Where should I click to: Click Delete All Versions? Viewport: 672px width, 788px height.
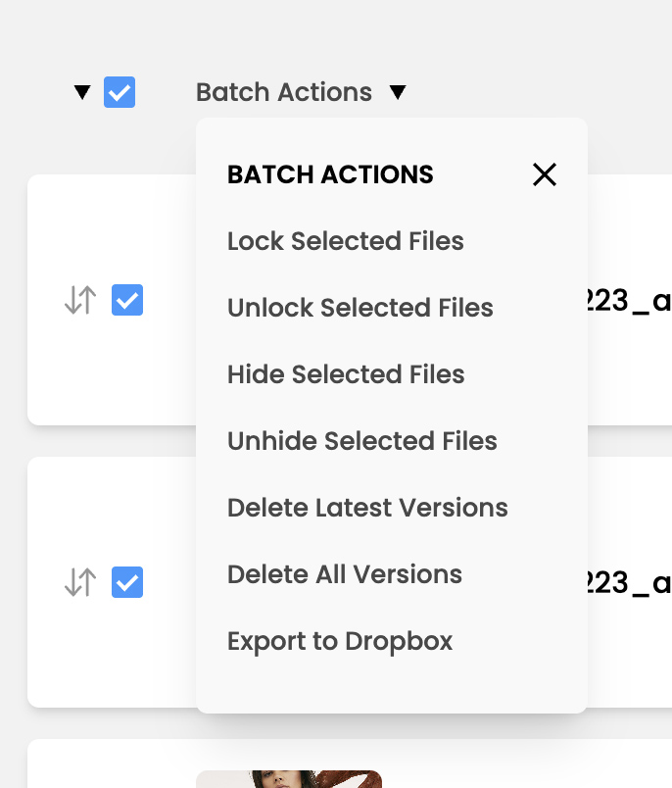pos(345,574)
